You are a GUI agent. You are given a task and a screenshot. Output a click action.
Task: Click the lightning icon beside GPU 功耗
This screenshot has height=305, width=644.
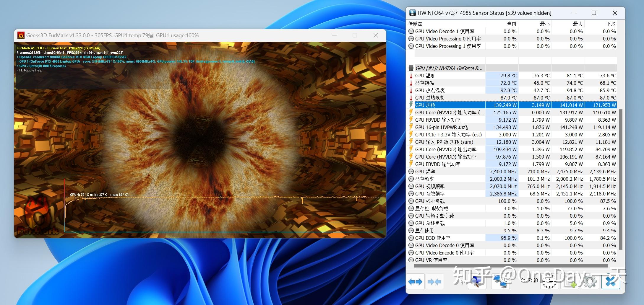tap(411, 105)
